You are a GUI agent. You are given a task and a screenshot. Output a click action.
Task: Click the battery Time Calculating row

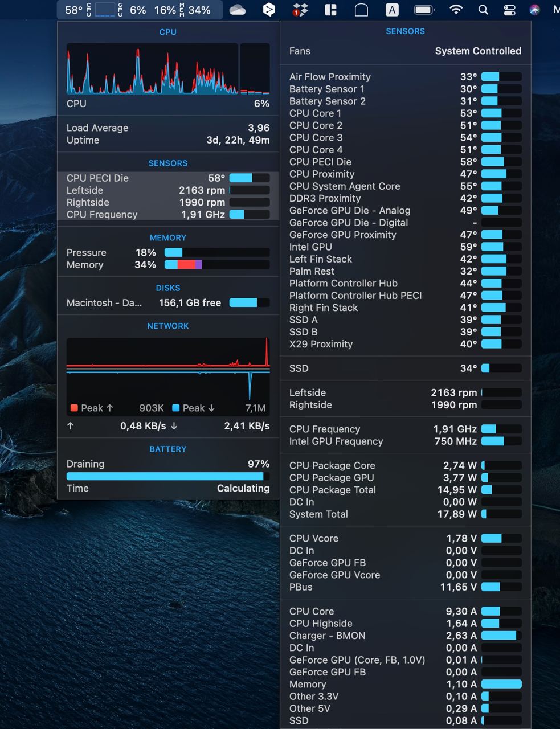168,489
